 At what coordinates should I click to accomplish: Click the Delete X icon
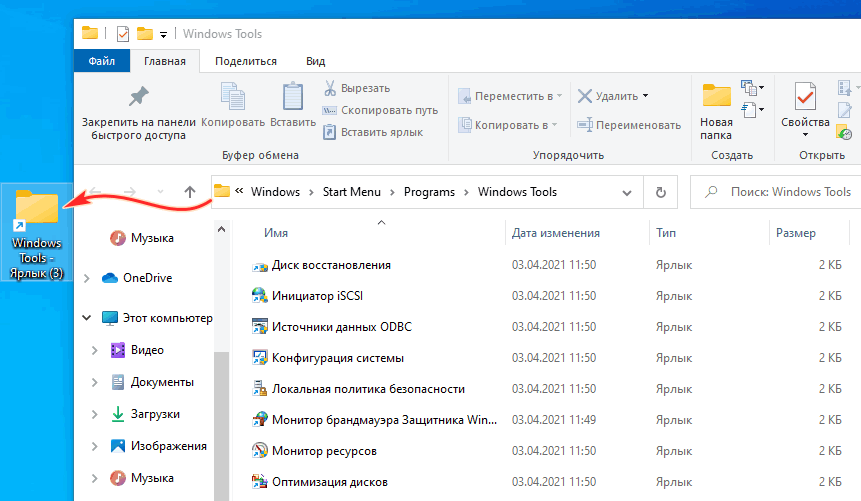(585, 96)
